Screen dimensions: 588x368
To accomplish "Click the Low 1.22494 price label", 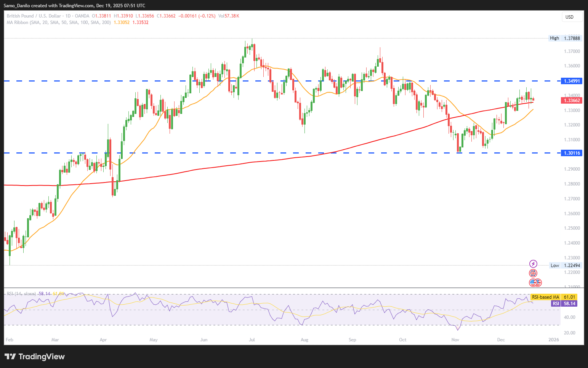I will pyautogui.click(x=566, y=266).
